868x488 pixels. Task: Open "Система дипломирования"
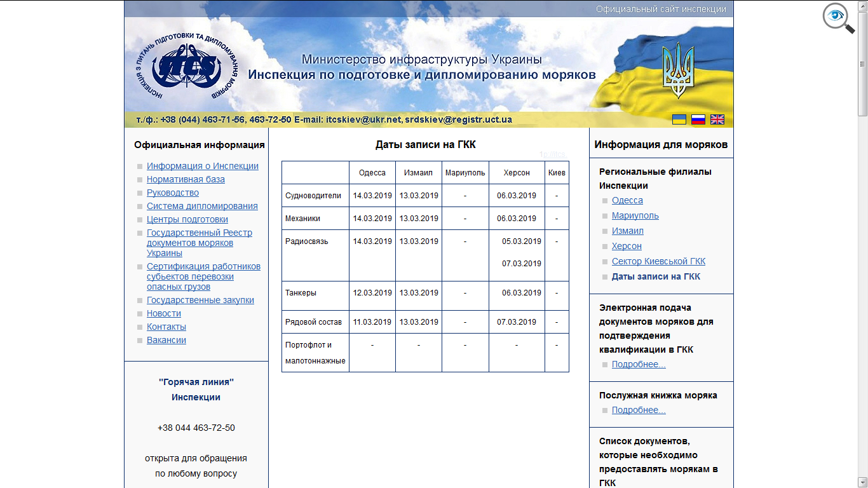[202, 206]
